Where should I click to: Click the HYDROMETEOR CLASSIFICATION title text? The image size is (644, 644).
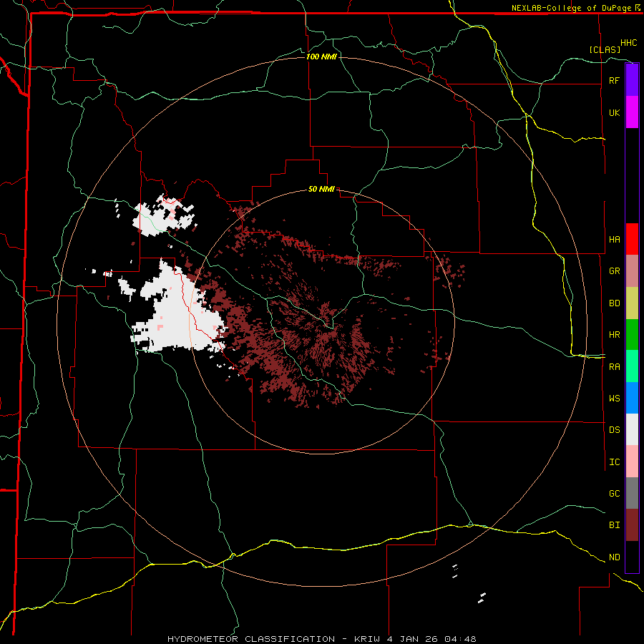[x=251, y=639]
